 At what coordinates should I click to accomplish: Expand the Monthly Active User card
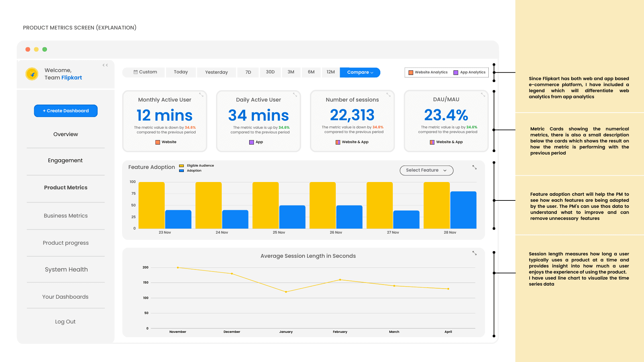[201, 95]
